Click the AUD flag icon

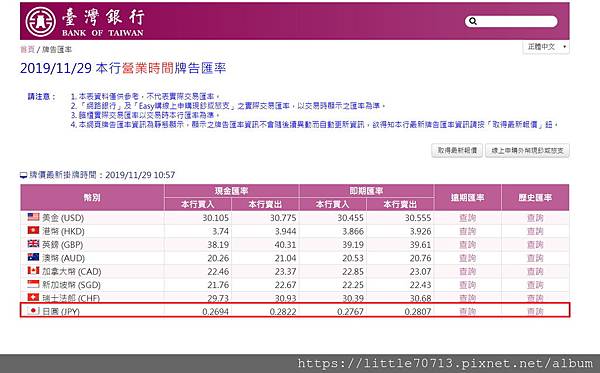coord(33,257)
